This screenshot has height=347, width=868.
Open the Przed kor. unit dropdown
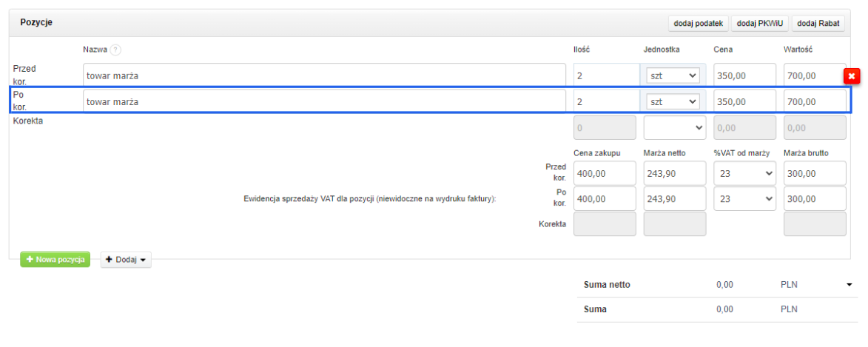click(673, 75)
